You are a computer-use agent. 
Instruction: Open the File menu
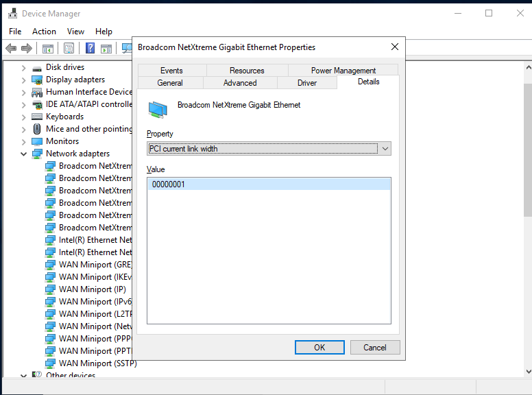(15, 32)
